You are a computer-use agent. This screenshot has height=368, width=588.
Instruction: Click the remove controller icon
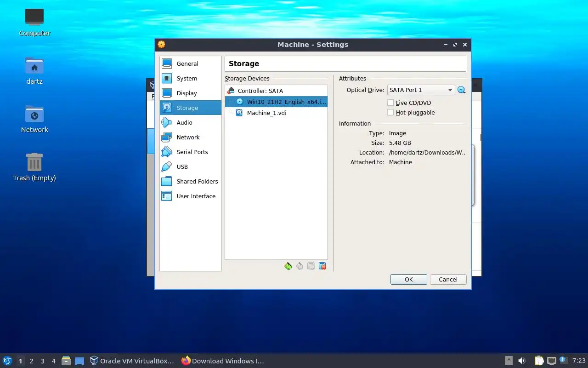coord(300,266)
